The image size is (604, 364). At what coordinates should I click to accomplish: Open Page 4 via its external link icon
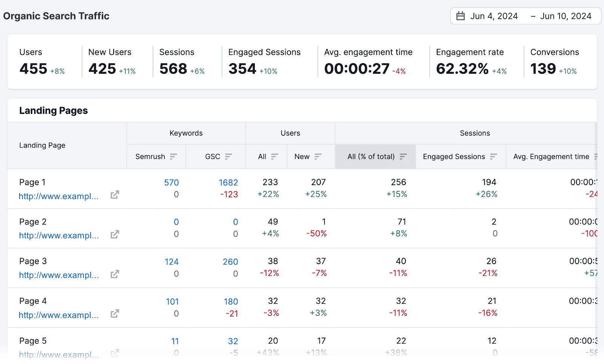(x=114, y=313)
